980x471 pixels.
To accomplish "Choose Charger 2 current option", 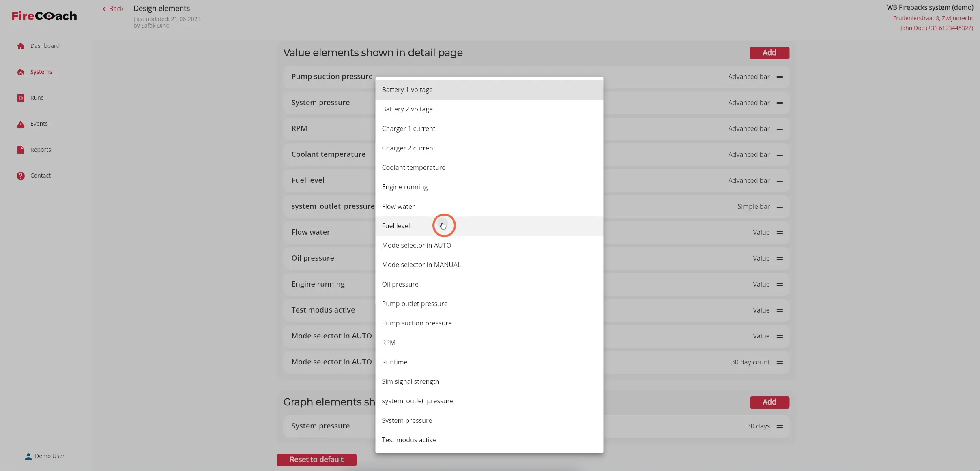I will click(x=489, y=148).
